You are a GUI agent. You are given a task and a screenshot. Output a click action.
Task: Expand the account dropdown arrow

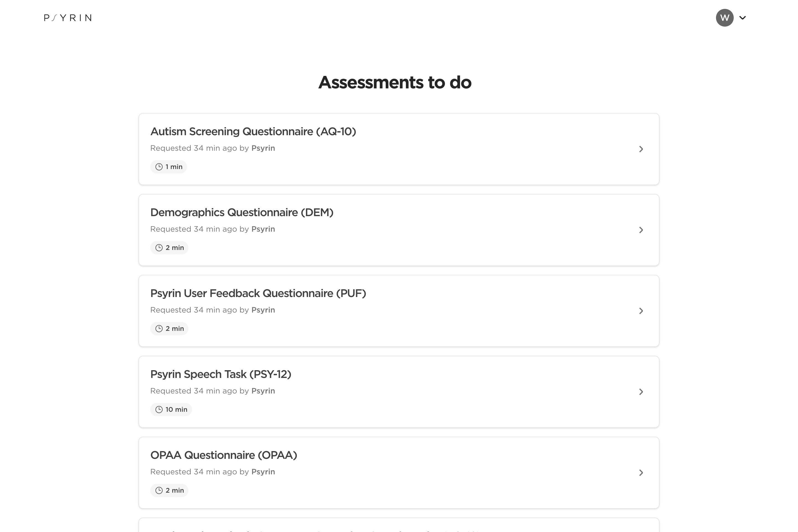[x=743, y=18]
